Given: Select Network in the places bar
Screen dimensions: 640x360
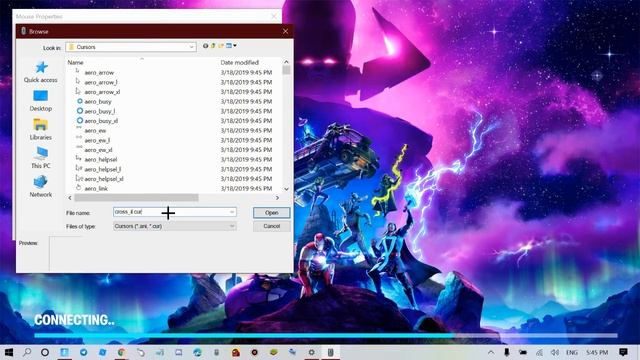Looking at the screenshot, I should point(41,187).
